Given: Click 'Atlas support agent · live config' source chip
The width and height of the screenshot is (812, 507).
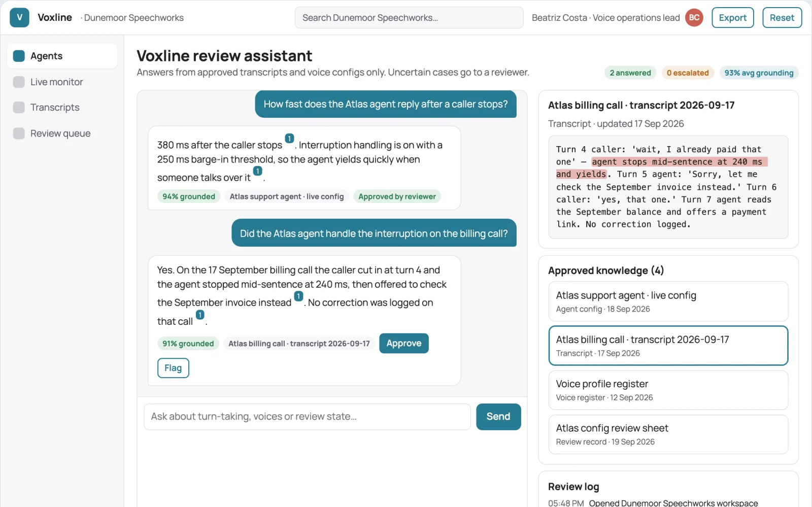Looking at the screenshot, I should coord(287,197).
